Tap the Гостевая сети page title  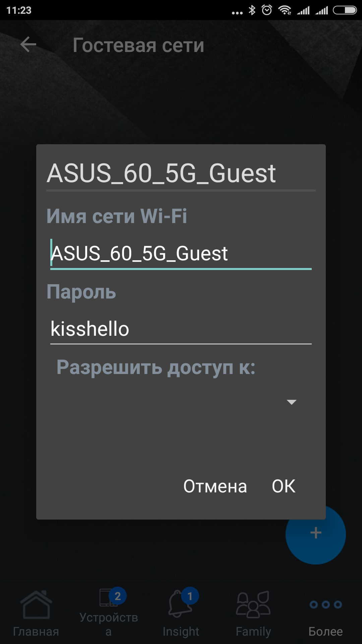(138, 45)
